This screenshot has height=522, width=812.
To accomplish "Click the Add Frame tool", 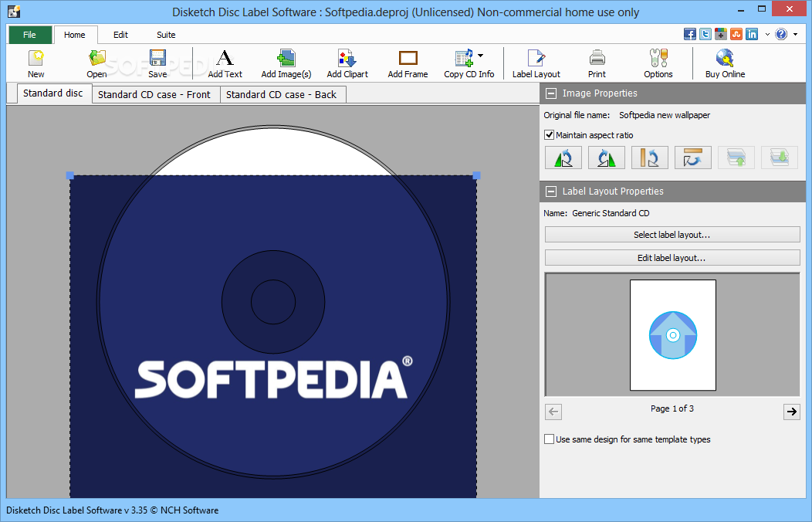I will 408,63.
